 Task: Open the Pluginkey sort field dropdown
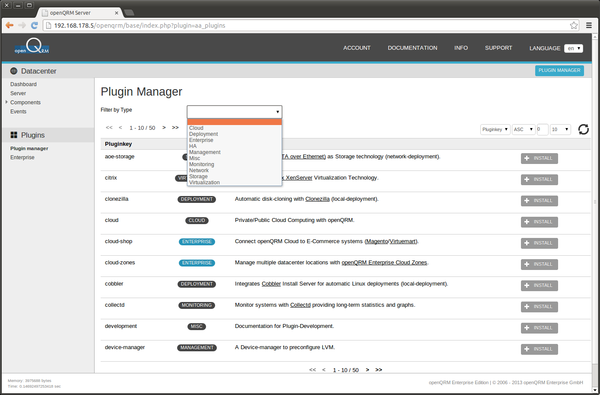click(495, 129)
